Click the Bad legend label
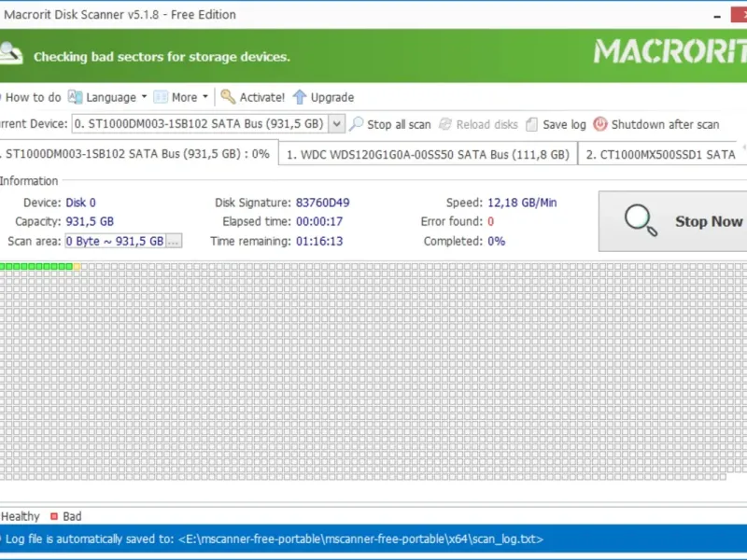Image resolution: width=747 pixels, height=560 pixels. (x=72, y=517)
